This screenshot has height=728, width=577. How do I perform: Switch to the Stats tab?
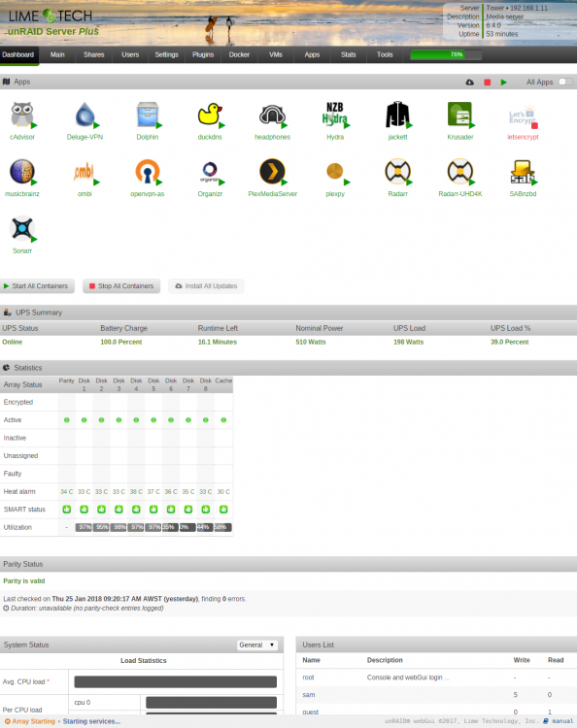349,54
